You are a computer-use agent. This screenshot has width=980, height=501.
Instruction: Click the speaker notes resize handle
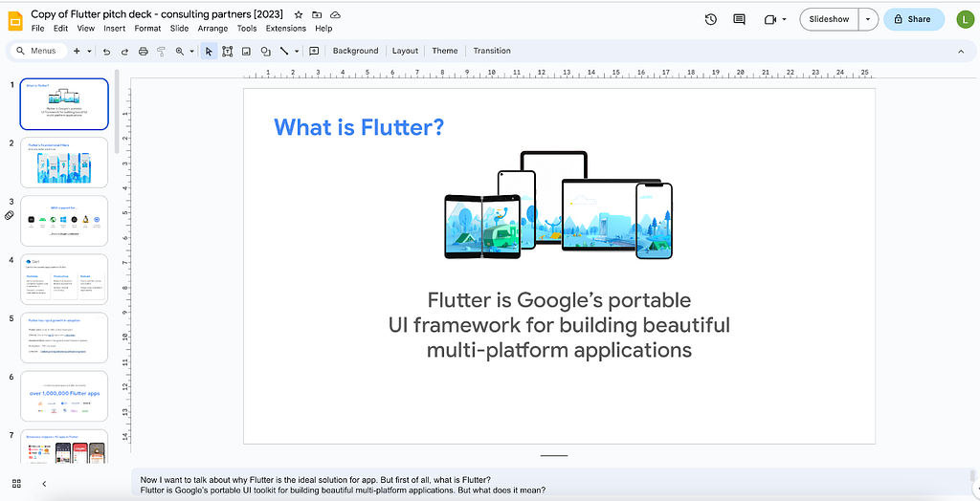pos(554,455)
